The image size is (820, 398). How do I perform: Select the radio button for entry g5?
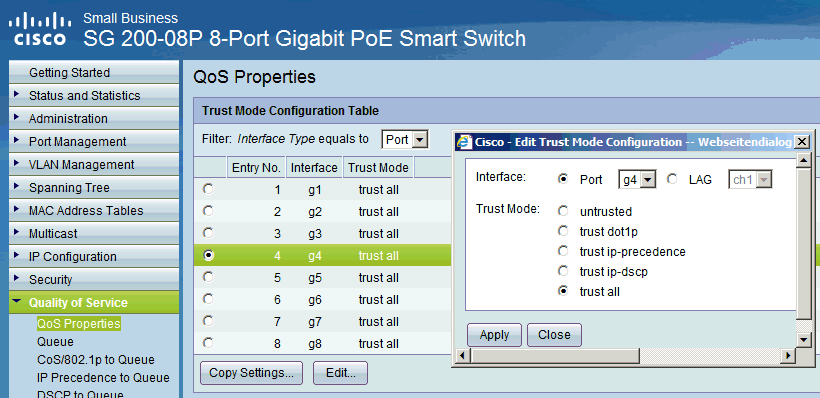tap(208, 277)
